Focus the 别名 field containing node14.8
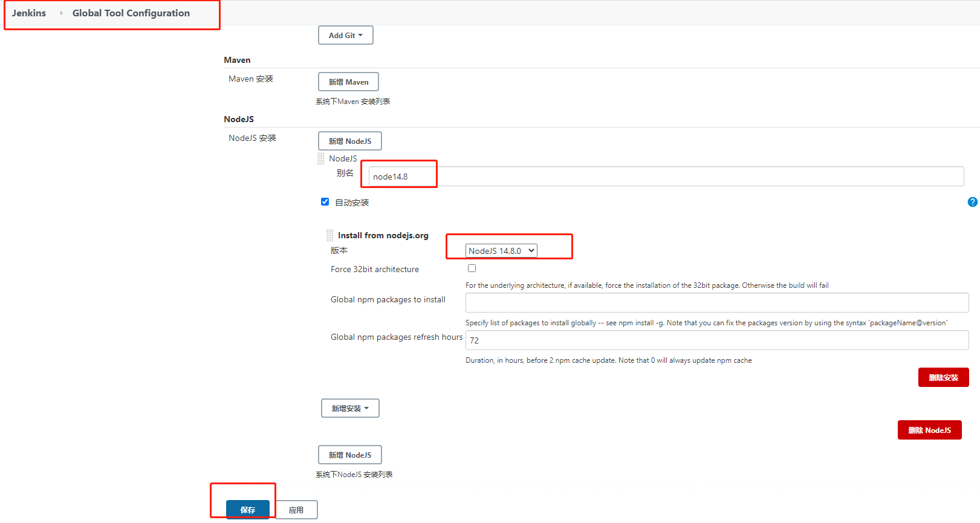This screenshot has height=523, width=980. pyautogui.click(x=666, y=177)
